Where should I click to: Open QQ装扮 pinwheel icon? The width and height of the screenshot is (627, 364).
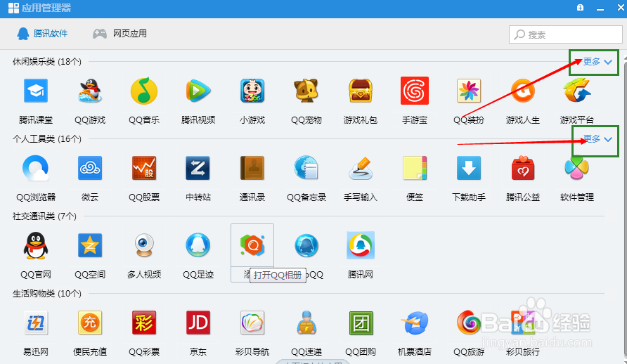tap(469, 91)
